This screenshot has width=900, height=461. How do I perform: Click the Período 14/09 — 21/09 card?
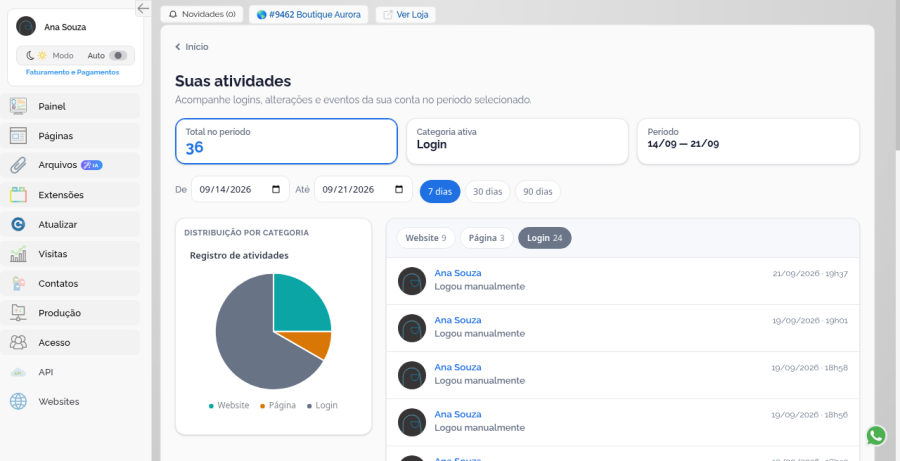tap(748, 141)
